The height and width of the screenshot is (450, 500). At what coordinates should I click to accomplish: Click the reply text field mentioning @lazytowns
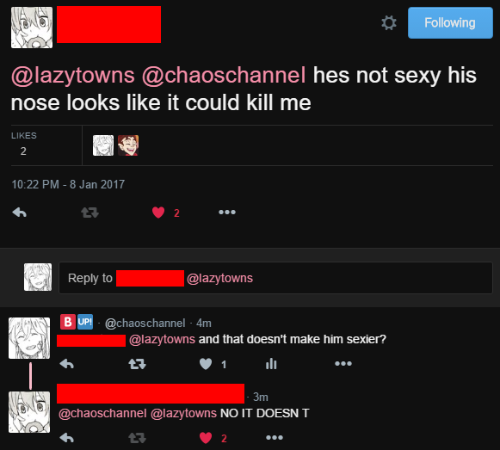tap(275, 278)
